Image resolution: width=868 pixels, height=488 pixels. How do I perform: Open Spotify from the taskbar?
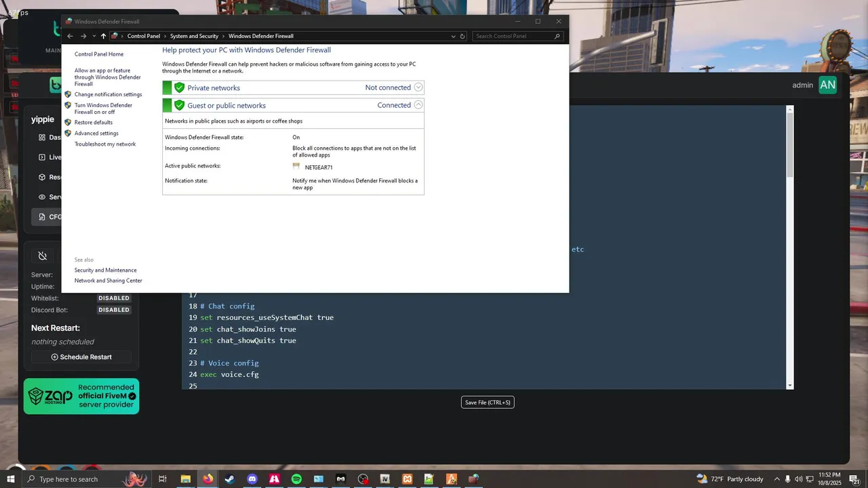296,479
